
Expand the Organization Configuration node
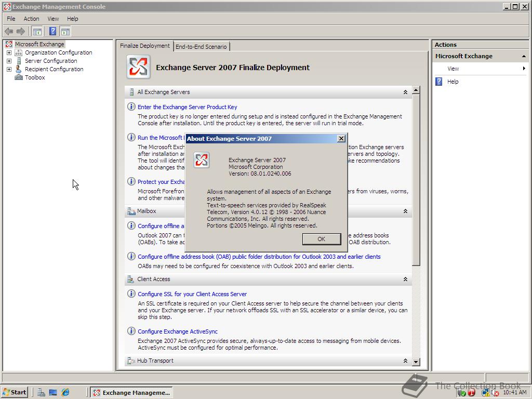click(9, 52)
